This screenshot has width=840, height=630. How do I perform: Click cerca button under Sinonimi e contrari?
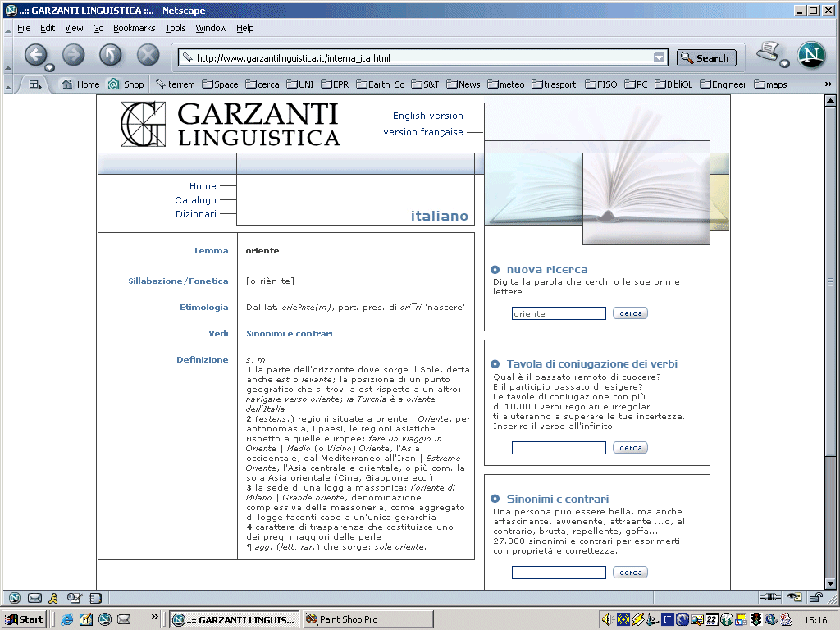(x=630, y=572)
